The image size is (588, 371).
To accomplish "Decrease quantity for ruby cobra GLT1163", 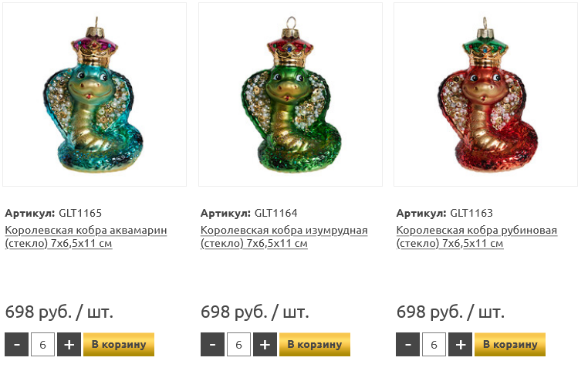I will pos(408,345).
